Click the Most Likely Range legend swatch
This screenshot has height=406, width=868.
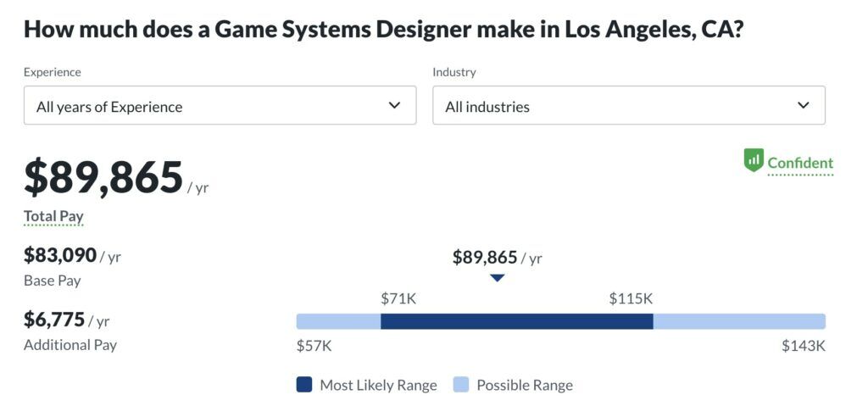pos(304,385)
